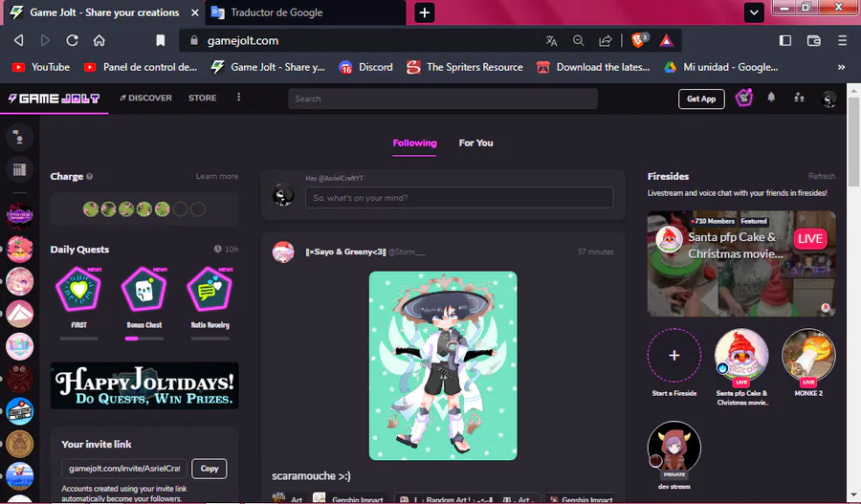This screenshot has width=861, height=504.
Task: Click the Learn more link beside Charge
Action: coord(217,176)
